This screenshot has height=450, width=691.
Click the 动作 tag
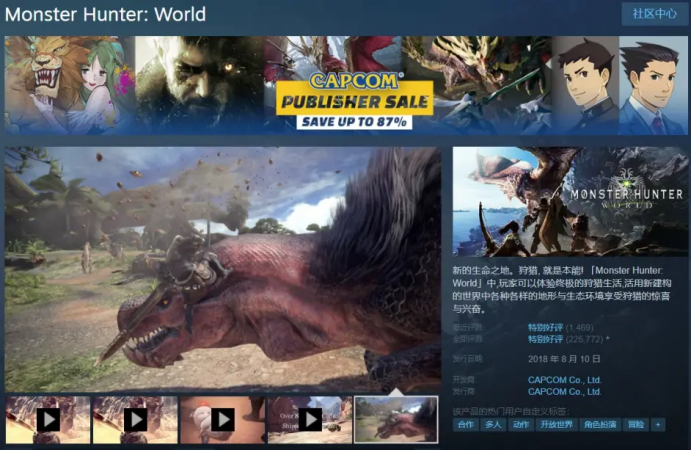pyautogui.click(x=521, y=425)
